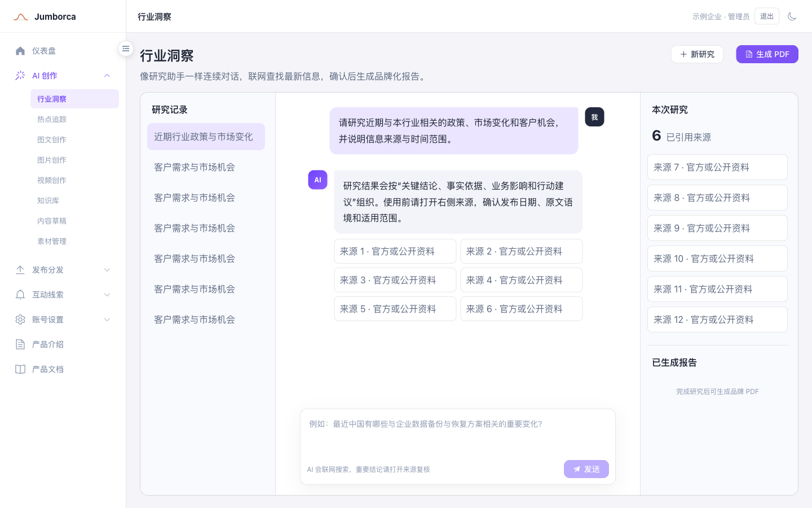Select 近期行业政策与市场变化 research record

tap(206, 137)
